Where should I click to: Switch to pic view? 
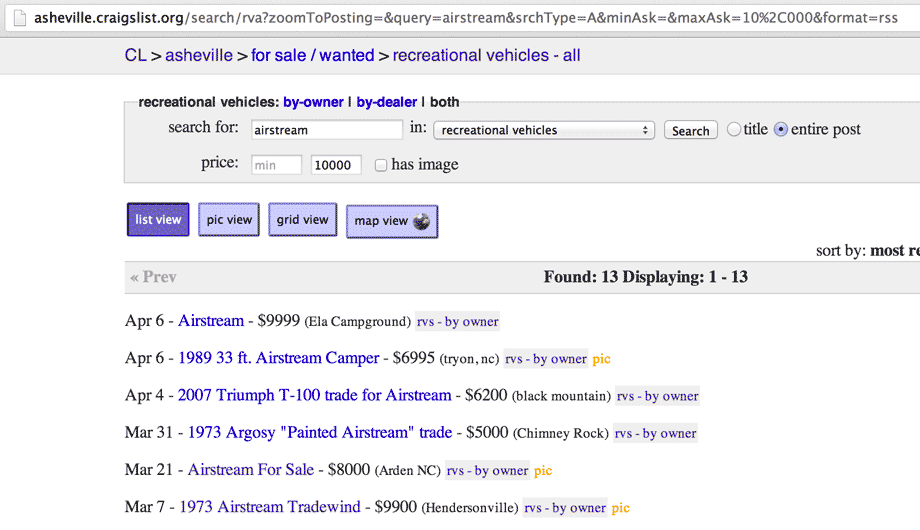229,220
